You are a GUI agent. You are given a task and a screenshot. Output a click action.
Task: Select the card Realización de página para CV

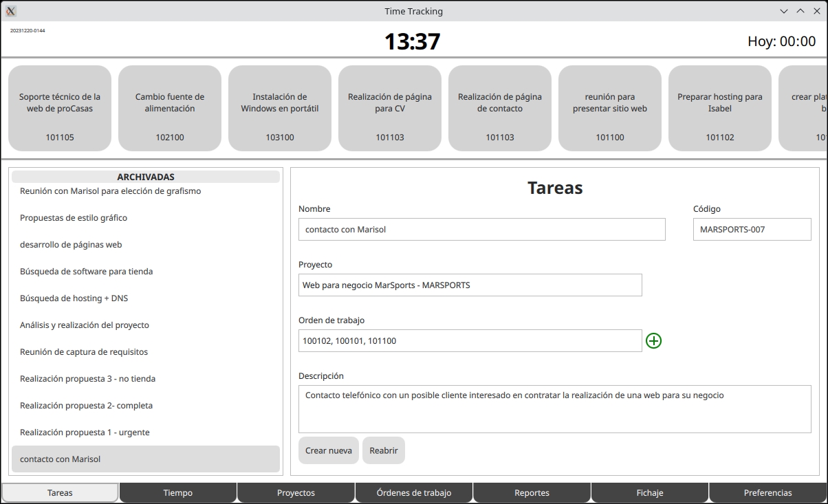pos(389,107)
